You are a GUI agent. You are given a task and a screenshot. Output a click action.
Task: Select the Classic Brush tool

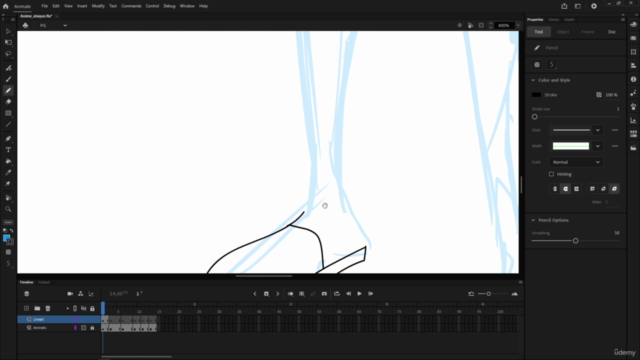[8, 79]
